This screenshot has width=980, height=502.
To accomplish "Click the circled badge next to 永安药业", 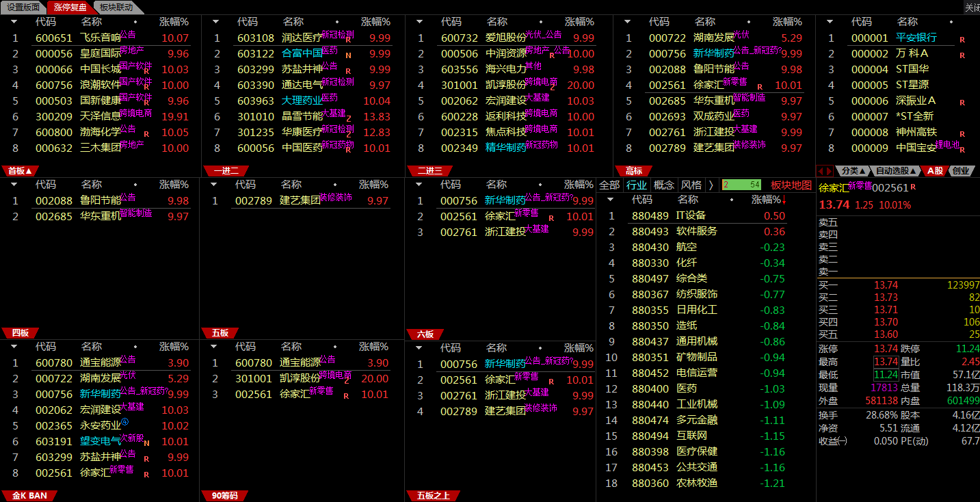I will (125, 422).
